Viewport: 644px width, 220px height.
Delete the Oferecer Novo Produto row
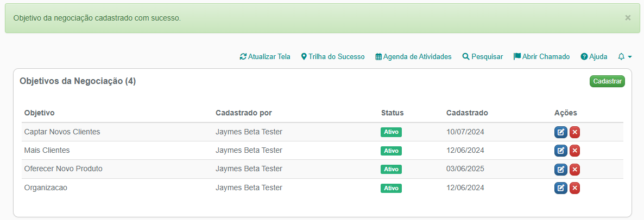[574, 170]
